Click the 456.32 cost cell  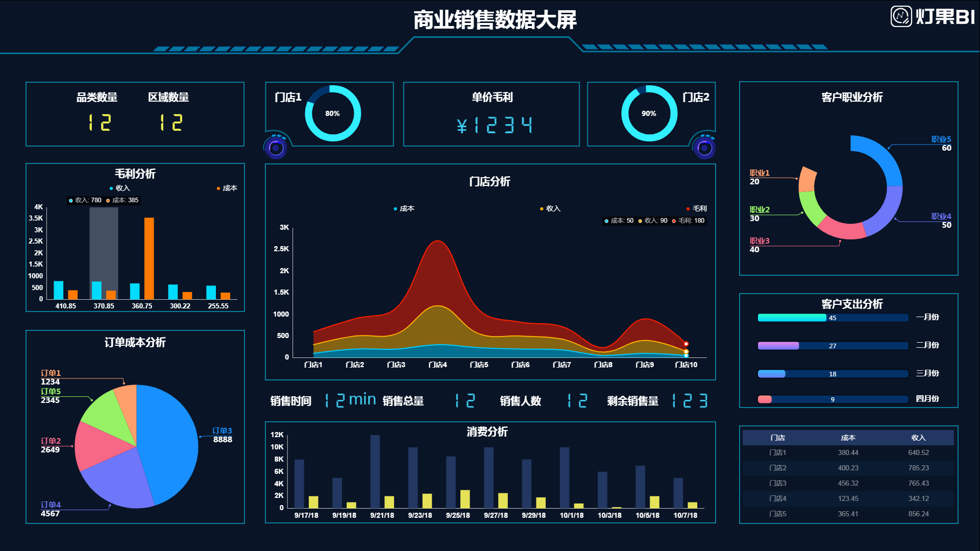848,483
